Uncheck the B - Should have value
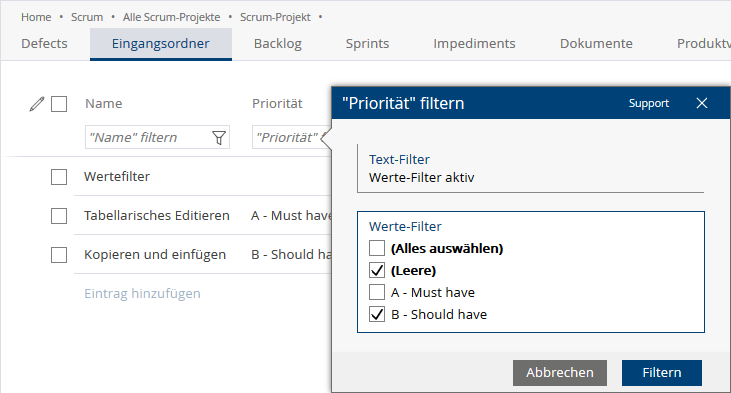 (x=377, y=314)
